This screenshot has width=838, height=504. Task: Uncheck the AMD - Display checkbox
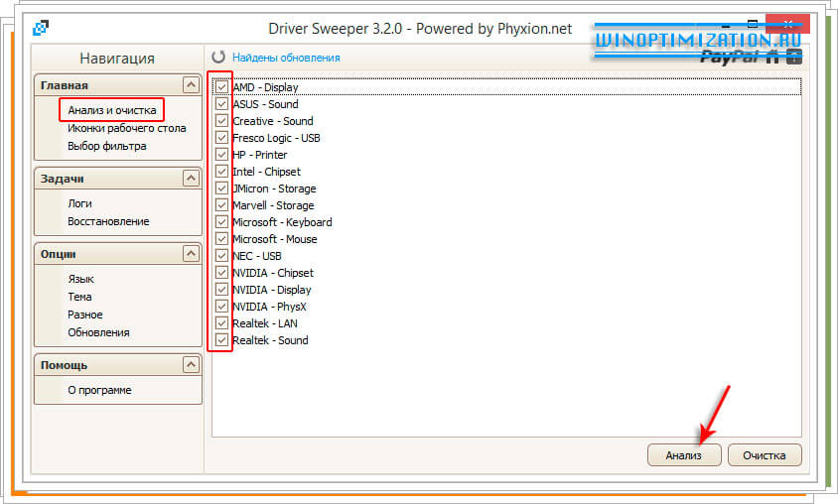pos(222,87)
